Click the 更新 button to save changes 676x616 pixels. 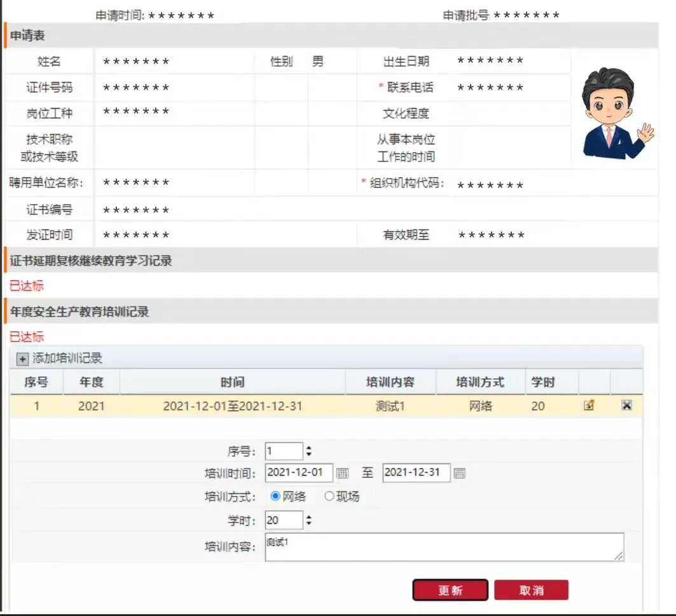pos(450,590)
